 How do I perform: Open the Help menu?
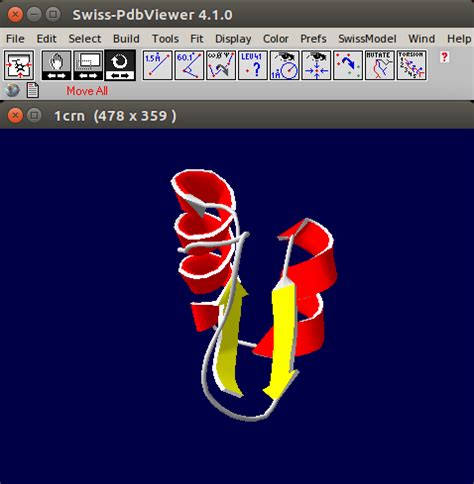tap(459, 39)
